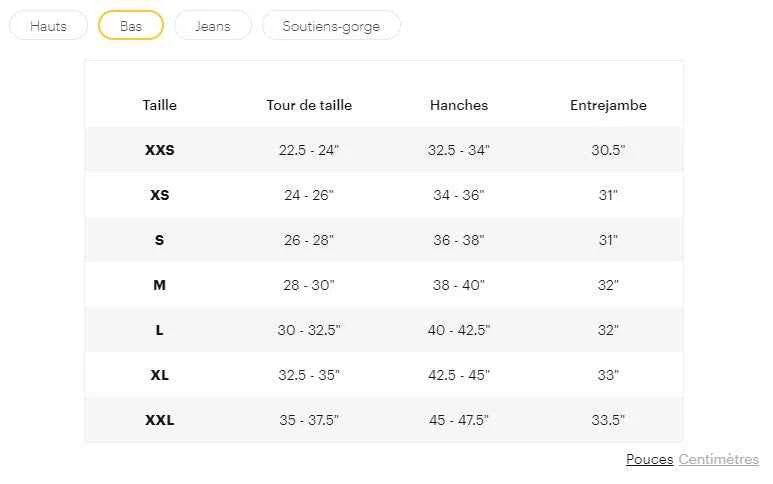The height and width of the screenshot is (484, 773).
Task: Open the Jeans size chart tab
Action: point(212,26)
